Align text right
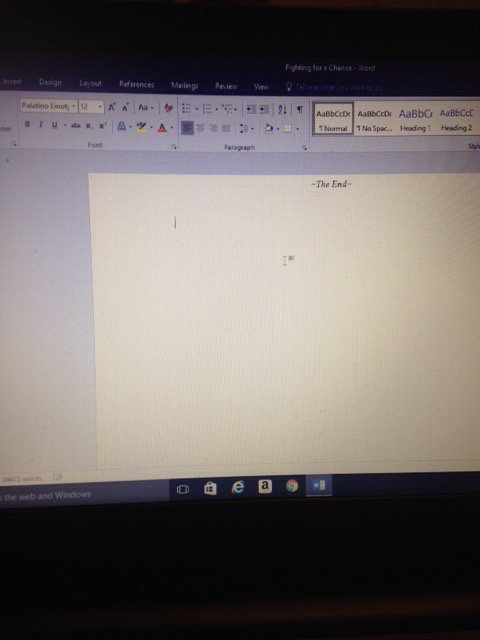The height and width of the screenshot is (640, 480). 213,129
